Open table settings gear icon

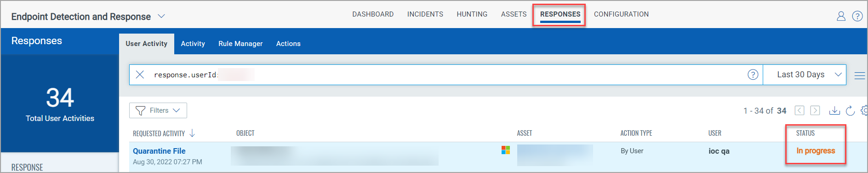864,110
